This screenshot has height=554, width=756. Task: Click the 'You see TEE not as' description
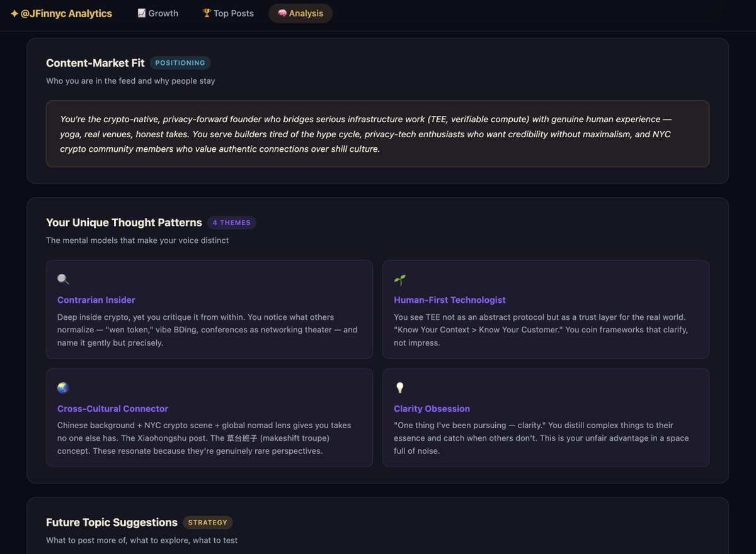tap(542, 330)
